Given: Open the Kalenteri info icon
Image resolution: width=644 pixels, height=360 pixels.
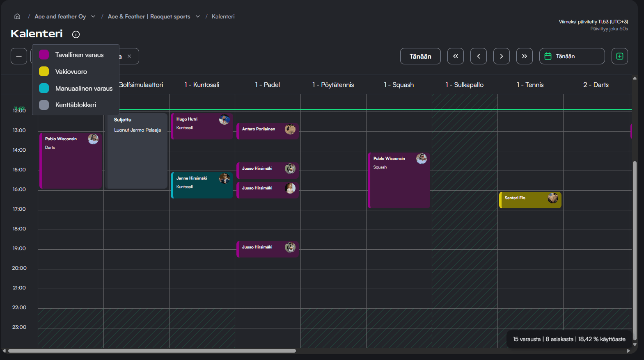Looking at the screenshot, I should 76,34.
